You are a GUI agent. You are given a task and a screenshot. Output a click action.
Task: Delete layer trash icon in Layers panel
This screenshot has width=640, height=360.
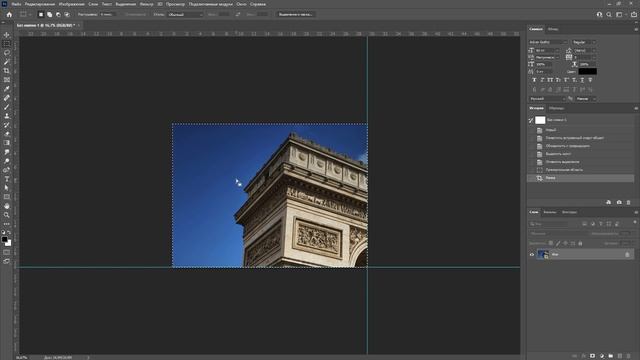(x=629, y=356)
